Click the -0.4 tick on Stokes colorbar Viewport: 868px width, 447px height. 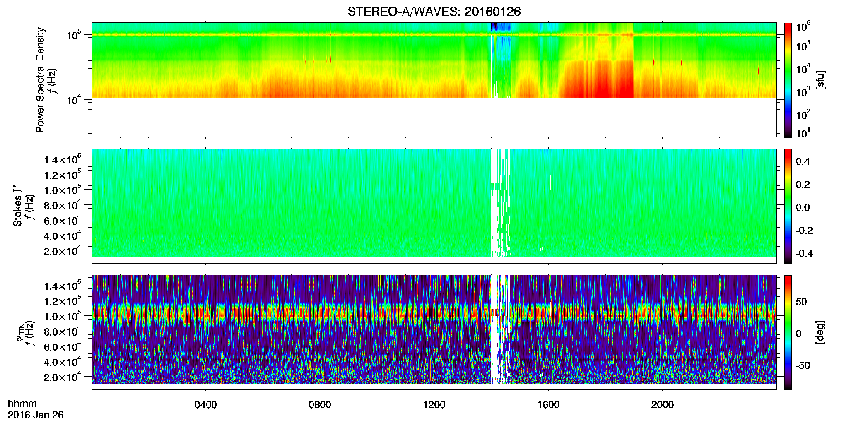[x=804, y=253]
